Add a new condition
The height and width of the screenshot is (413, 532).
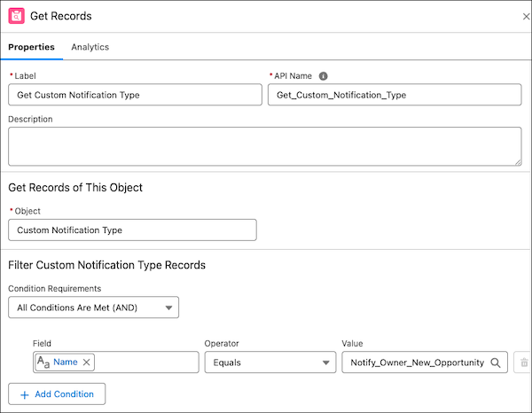pyautogui.click(x=57, y=394)
